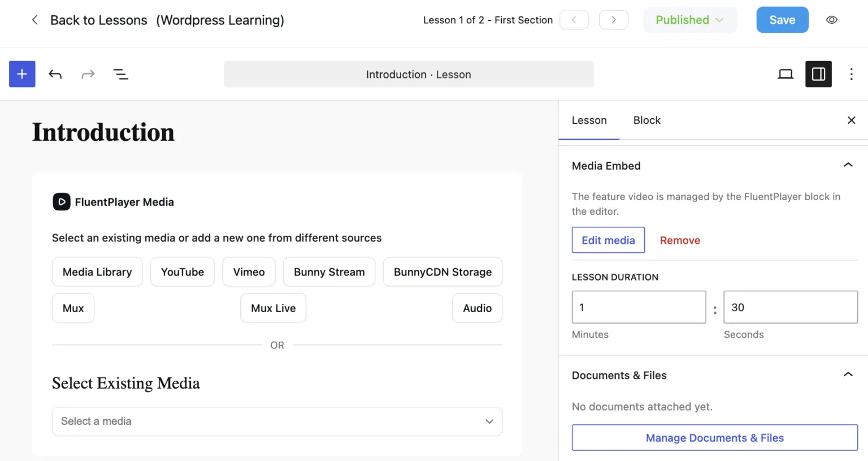Image resolution: width=868 pixels, height=461 pixels.
Task: Choose the YouTube media source
Action: pyautogui.click(x=182, y=272)
